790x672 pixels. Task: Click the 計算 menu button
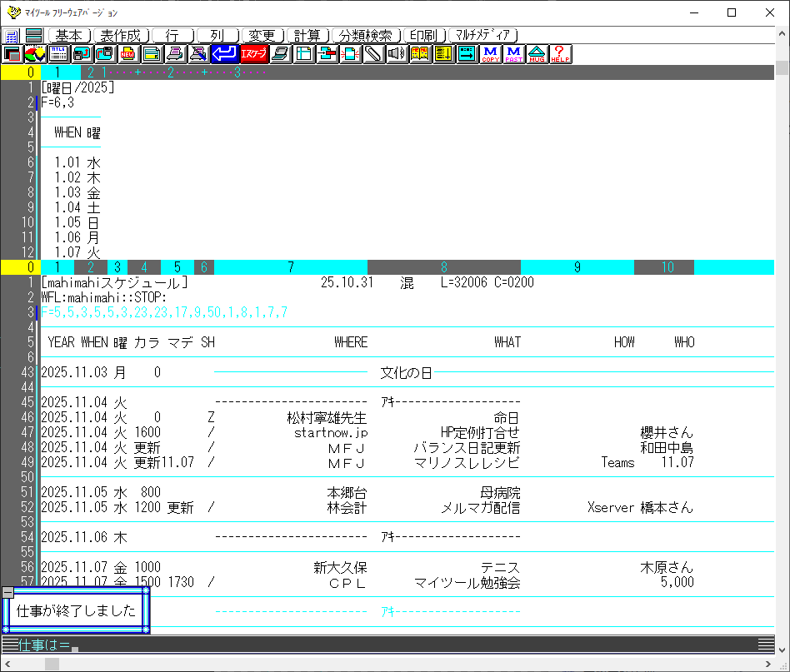[307, 36]
